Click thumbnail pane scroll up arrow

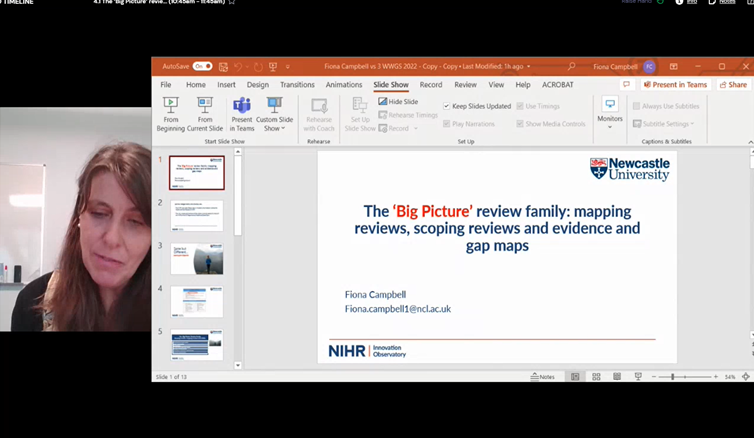pos(238,152)
